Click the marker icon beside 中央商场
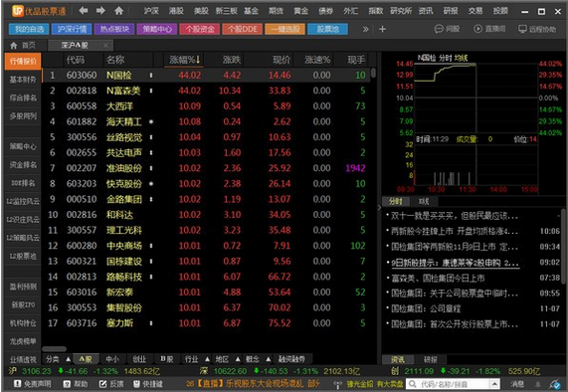The image size is (568, 392). click(x=151, y=246)
